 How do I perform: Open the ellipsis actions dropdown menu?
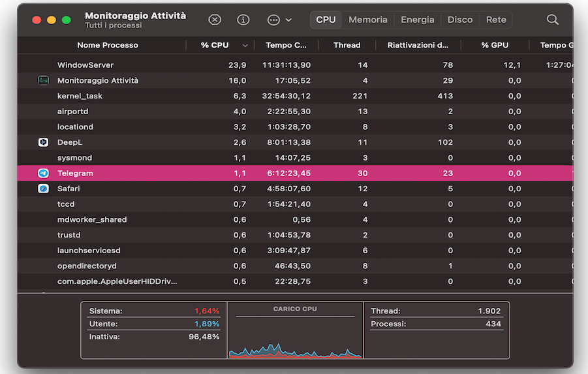(279, 20)
